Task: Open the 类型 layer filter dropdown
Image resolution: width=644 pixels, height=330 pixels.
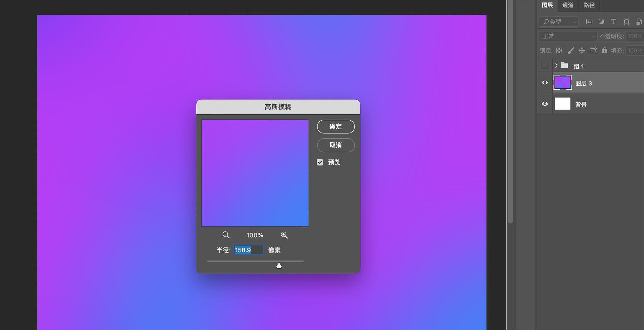Action: tap(558, 22)
